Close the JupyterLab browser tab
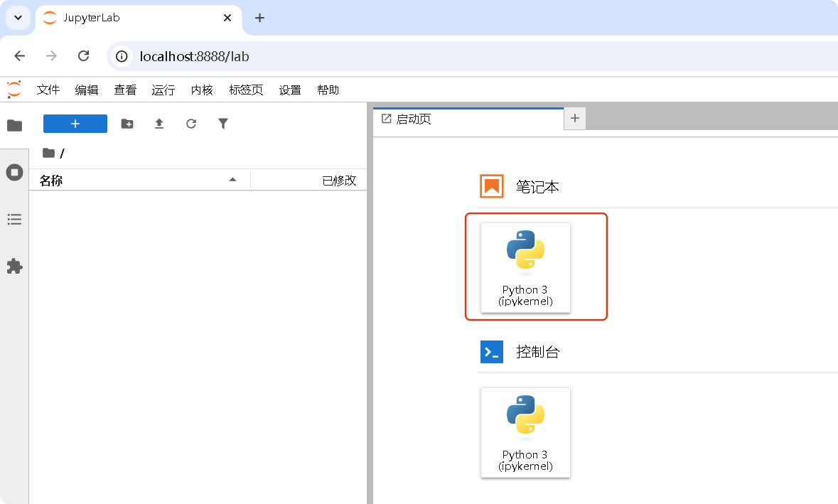838x504 pixels. point(227,18)
